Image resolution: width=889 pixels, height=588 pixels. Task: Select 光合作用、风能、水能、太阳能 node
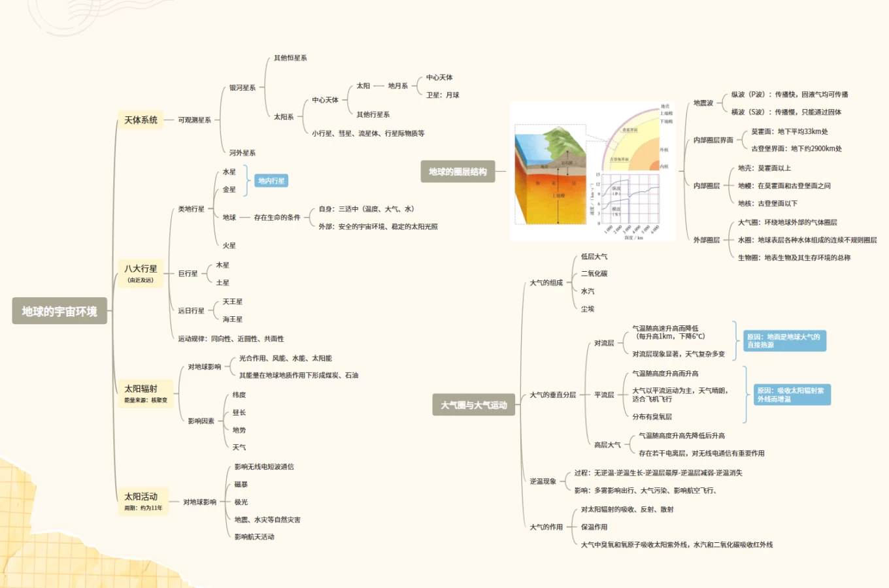pos(286,358)
